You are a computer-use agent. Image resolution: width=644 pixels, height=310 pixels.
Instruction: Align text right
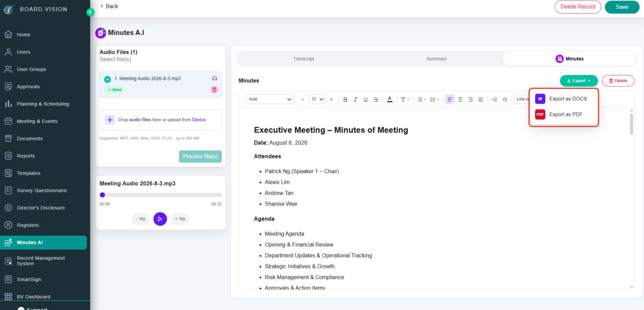[470, 100]
